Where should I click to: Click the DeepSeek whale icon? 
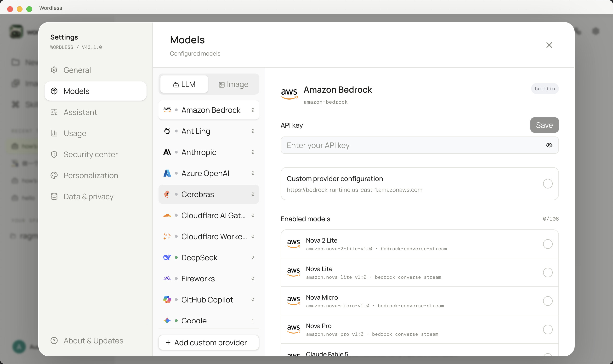coord(167,257)
